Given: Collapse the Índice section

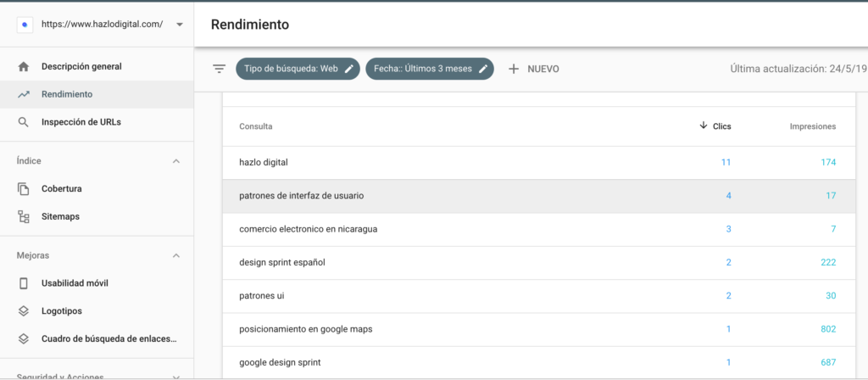Looking at the screenshot, I should [x=176, y=161].
